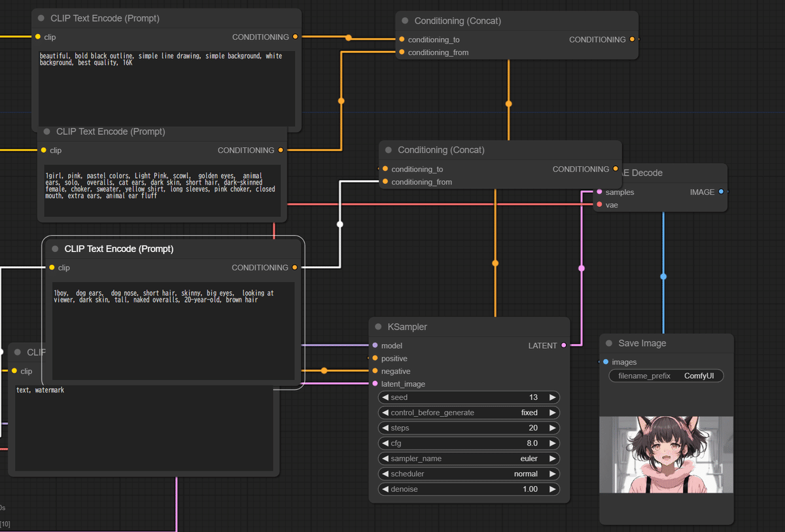This screenshot has width=785, height=532.
Task: Click the VAE Decode IMAGE output socket
Action: pos(721,192)
